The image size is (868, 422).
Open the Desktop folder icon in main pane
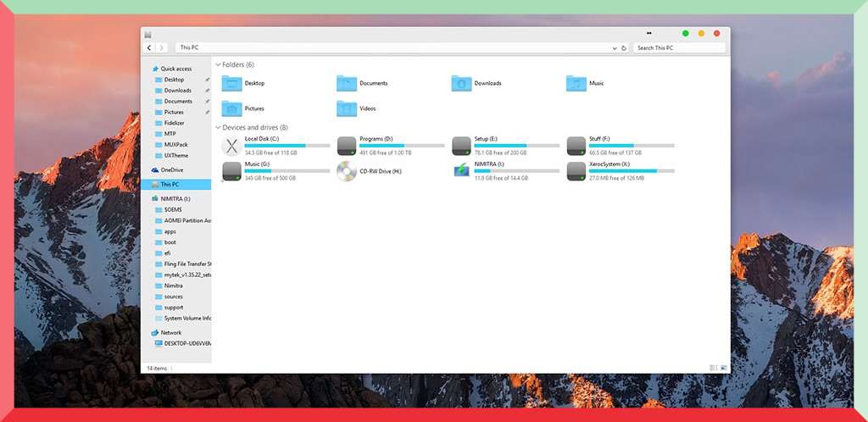232,84
